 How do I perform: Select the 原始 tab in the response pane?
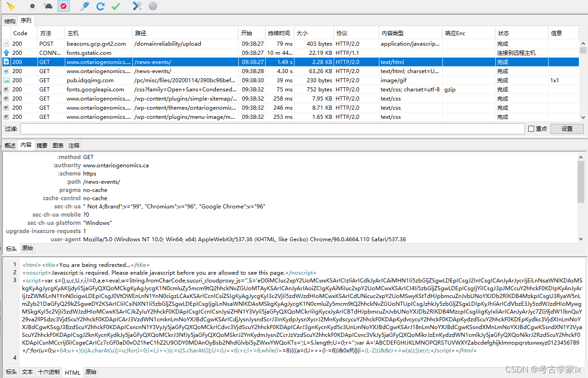pyautogui.click(x=91, y=372)
